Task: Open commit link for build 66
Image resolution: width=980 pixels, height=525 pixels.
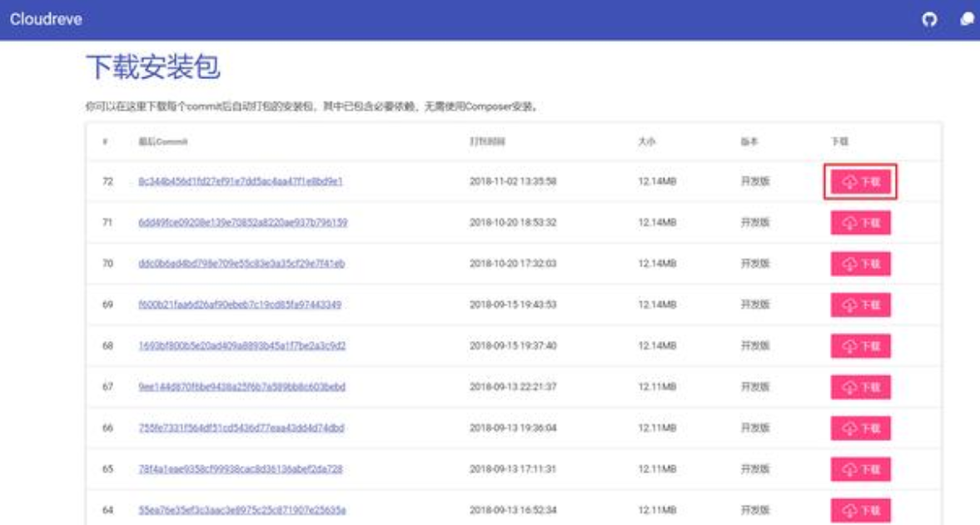Action: pyautogui.click(x=241, y=428)
